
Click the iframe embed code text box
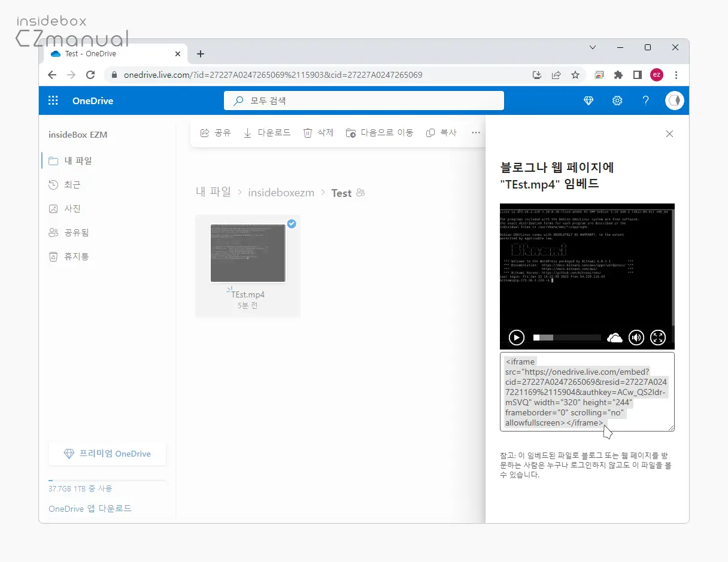[x=587, y=391]
